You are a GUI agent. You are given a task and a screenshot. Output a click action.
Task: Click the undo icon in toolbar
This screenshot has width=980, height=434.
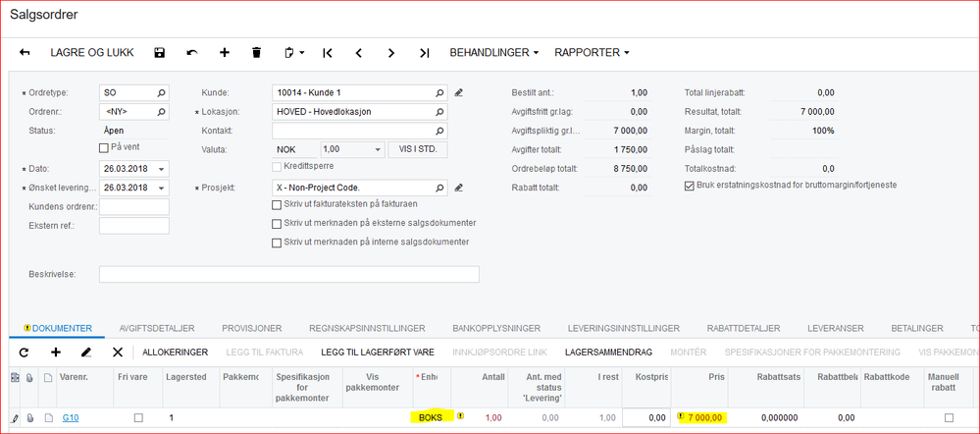(x=192, y=52)
